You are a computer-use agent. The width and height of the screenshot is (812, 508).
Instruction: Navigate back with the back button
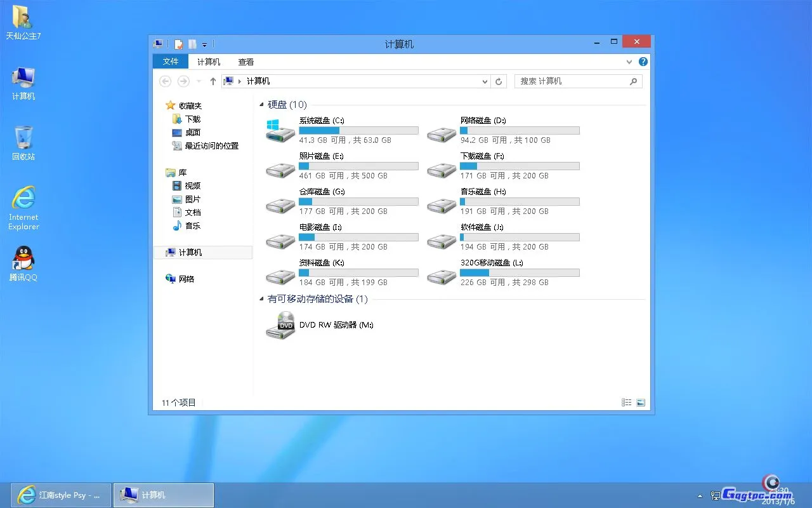165,81
